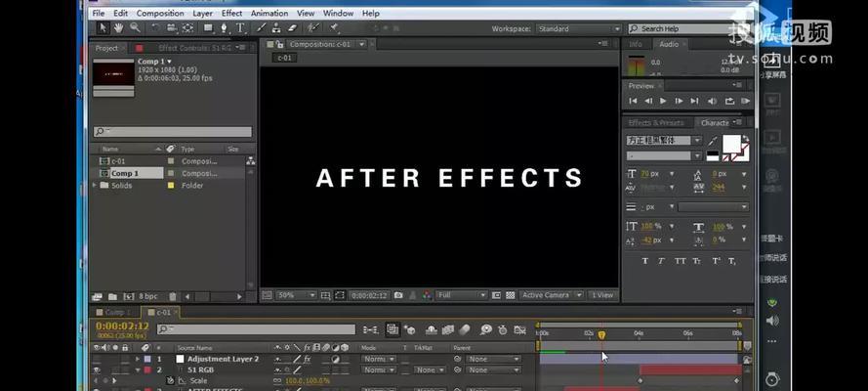Screen dimensions: 868x391
Task: Toggle fx switch on Adjustment Layer 2
Action: [308, 360]
